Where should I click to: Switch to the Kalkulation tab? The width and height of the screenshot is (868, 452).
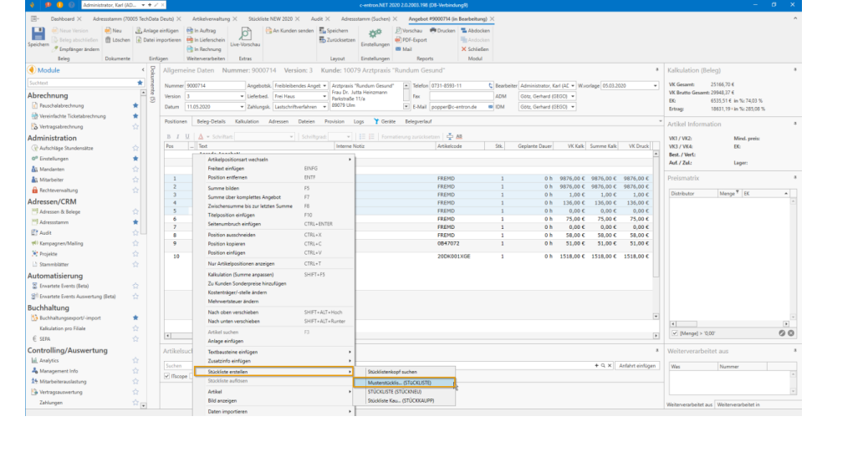click(247, 121)
